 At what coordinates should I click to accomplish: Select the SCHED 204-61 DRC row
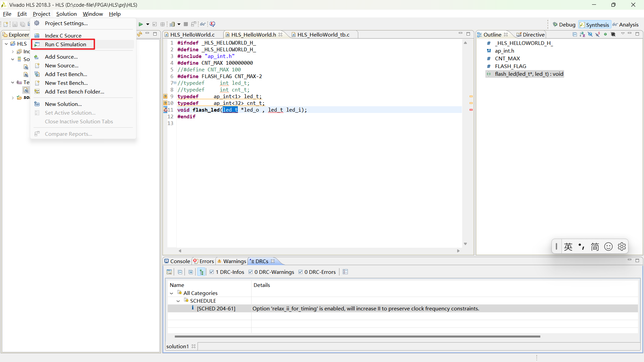402,308
